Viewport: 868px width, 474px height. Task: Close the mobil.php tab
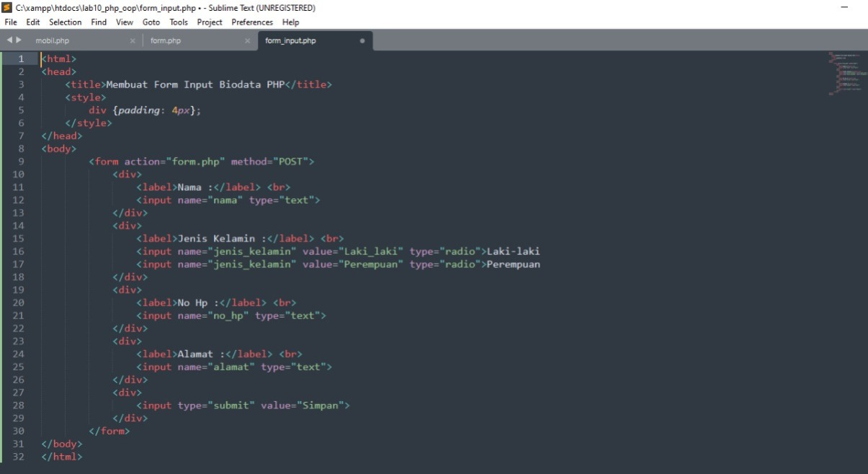pos(133,41)
